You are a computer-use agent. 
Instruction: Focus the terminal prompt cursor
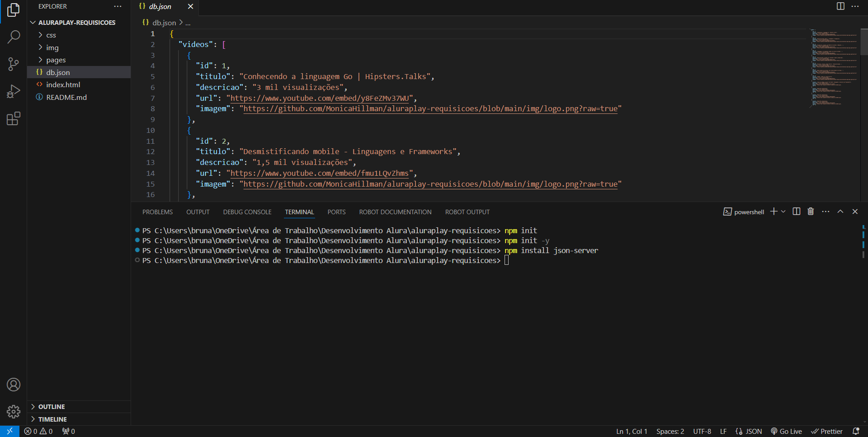coord(507,260)
